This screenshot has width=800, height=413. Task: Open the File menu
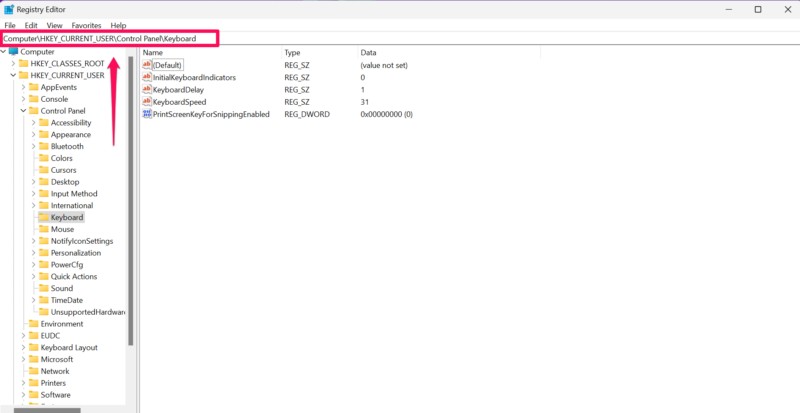point(10,25)
